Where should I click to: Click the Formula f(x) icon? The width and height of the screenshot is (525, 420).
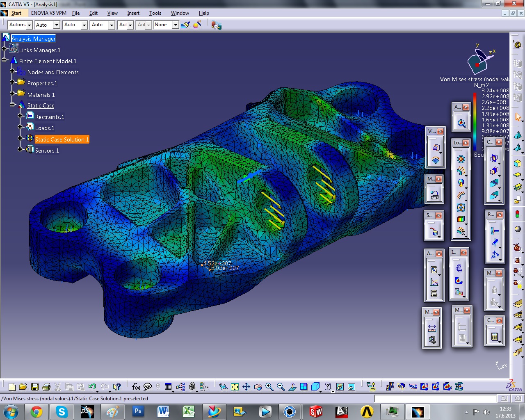pyautogui.click(x=136, y=387)
